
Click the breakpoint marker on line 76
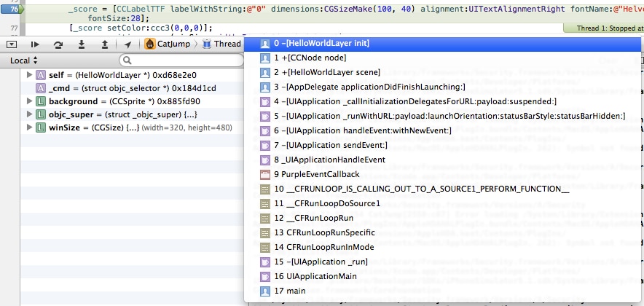pyautogui.click(x=12, y=9)
